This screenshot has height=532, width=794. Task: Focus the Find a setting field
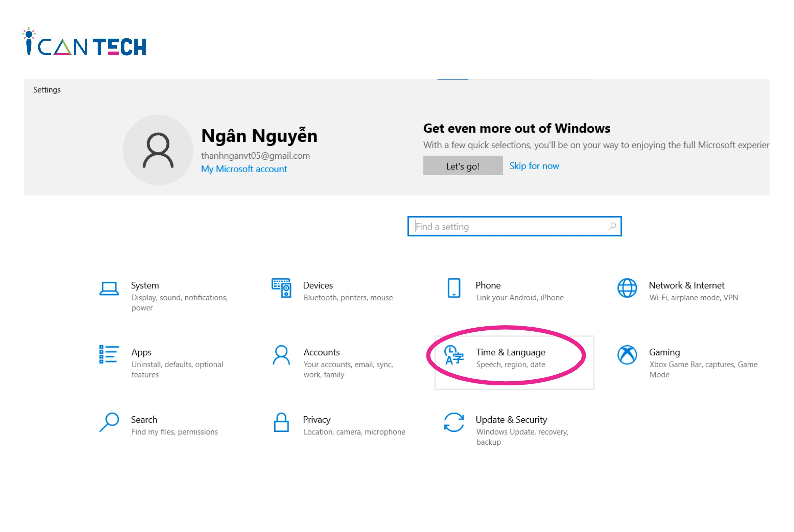click(514, 226)
